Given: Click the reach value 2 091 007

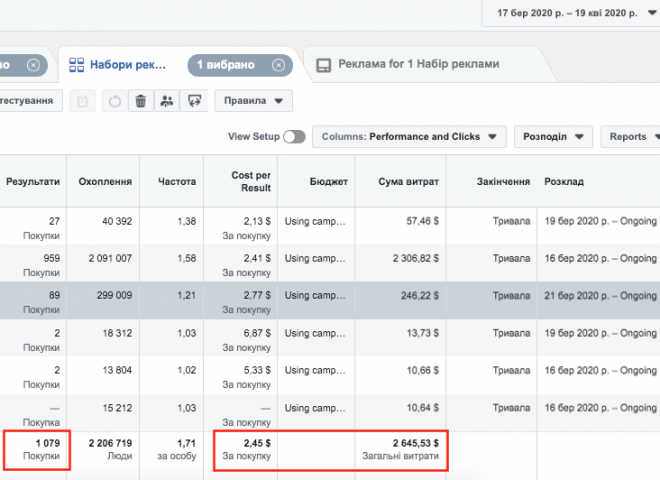Looking at the screenshot, I should (x=110, y=258).
